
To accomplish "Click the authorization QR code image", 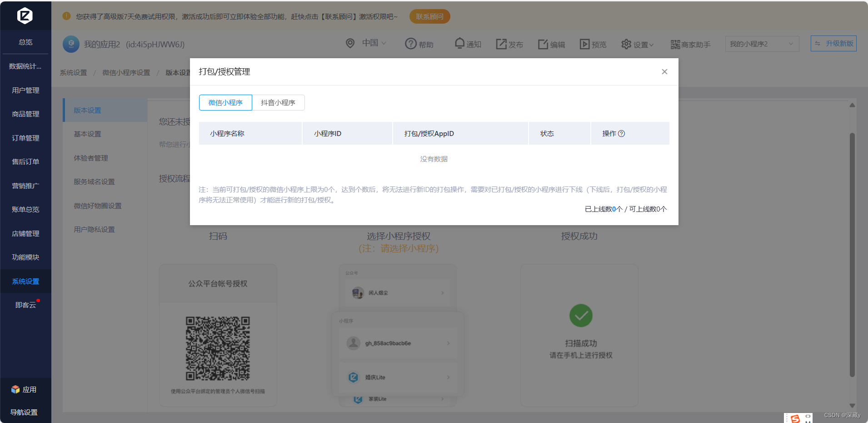I will pos(218,348).
